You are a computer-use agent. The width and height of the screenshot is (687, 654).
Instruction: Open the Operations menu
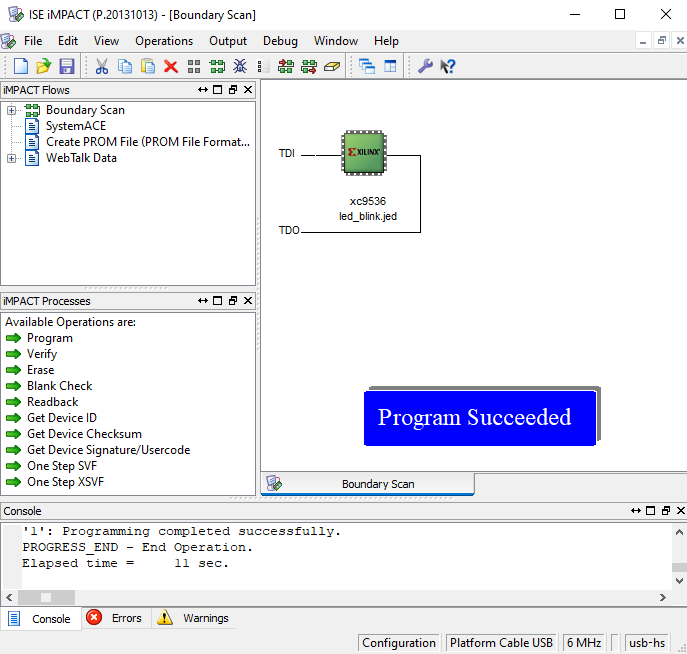click(164, 41)
